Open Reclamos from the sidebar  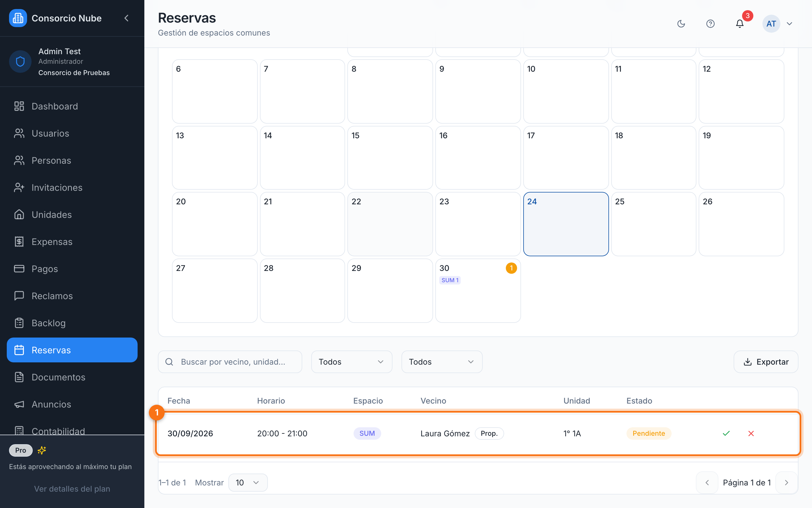coord(72,296)
